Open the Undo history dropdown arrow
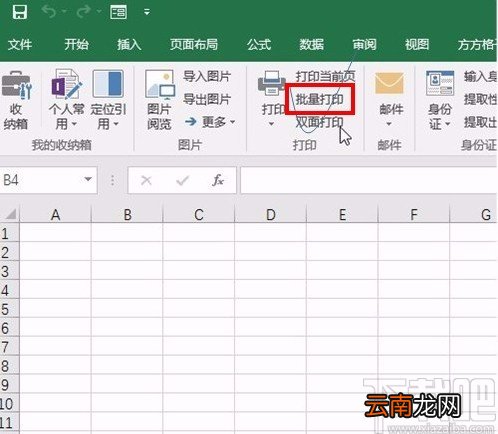The image size is (498, 434). coord(64,12)
